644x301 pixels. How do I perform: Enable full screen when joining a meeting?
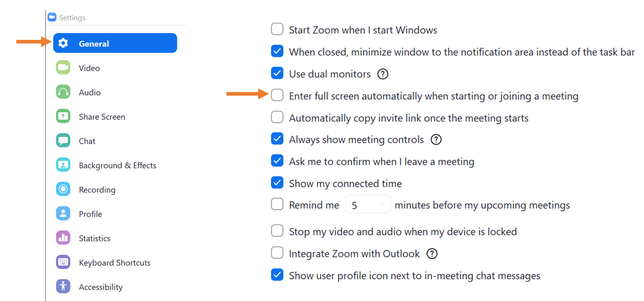(277, 95)
